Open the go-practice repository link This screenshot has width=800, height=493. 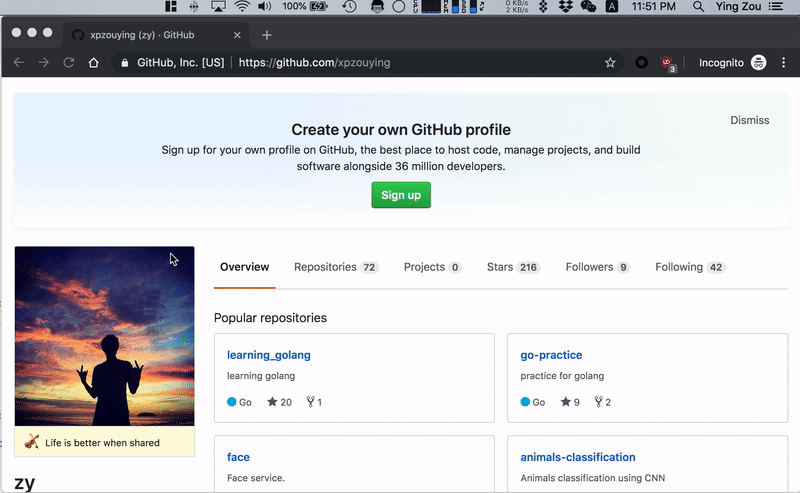tap(551, 355)
